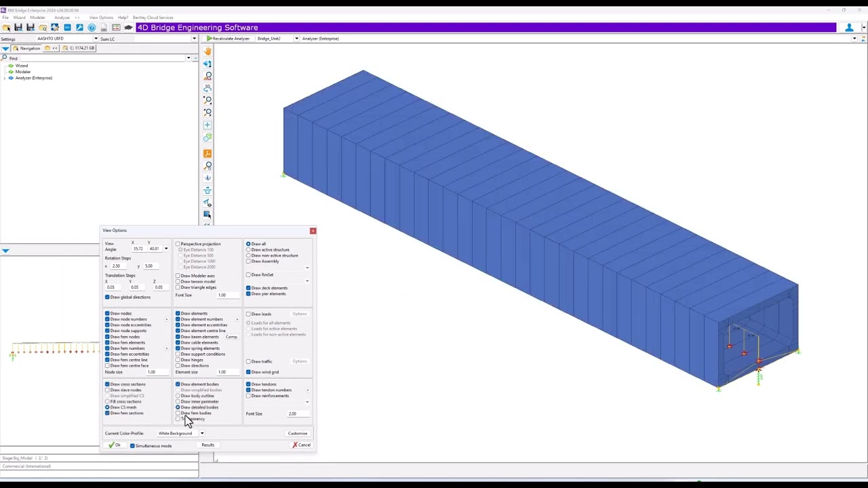The height and width of the screenshot is (488, 868).
Task: Open the dropdown under Draw reinforcements
Action: [x=307, y=402]
